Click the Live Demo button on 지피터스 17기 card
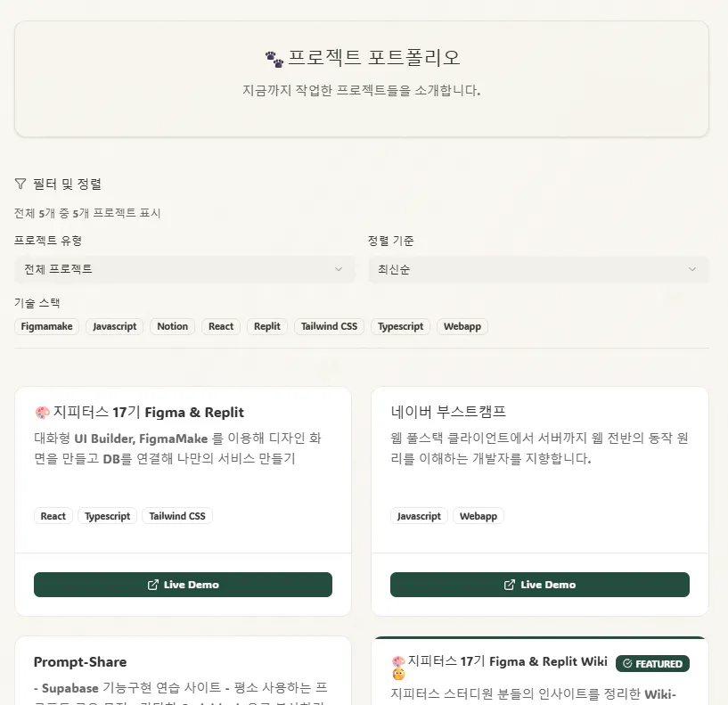This screenshot has height=705, width=728. pos(183,584)
